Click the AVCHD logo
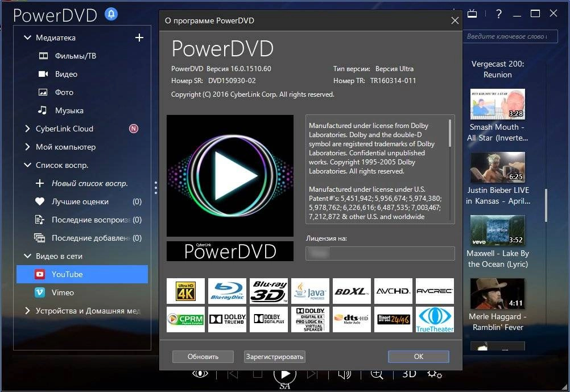570x392 pixels. point(393,291)
